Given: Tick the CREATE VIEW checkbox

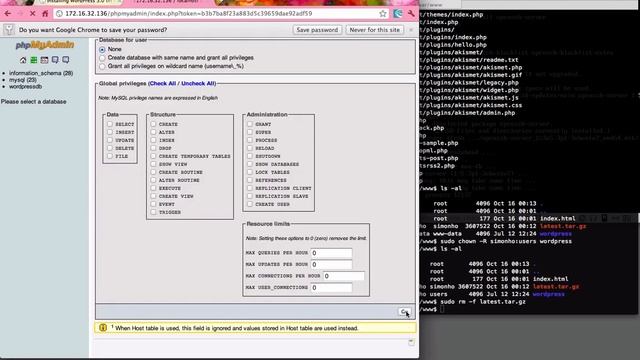Looking at the screenshot, I should [153, 196].
